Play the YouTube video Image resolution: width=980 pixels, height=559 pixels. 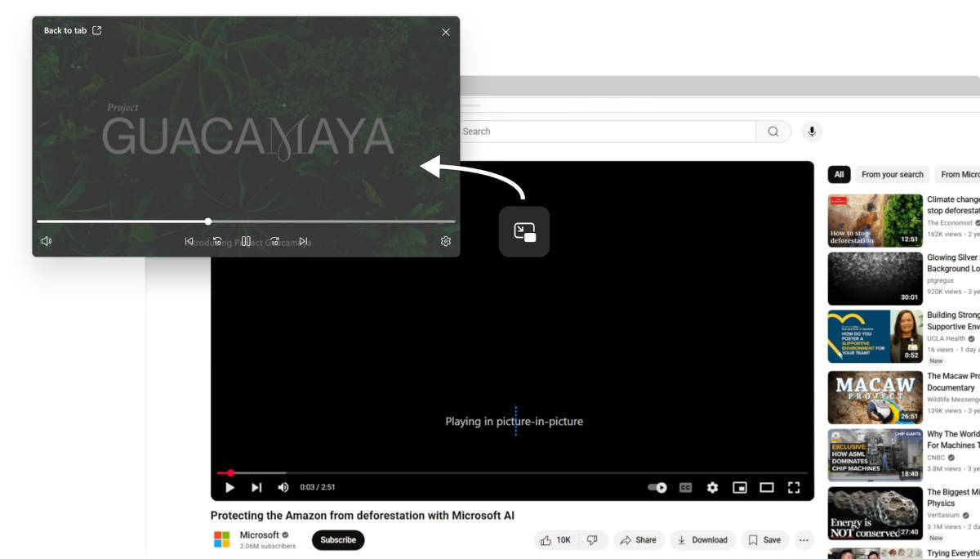[x=230, y=487]
